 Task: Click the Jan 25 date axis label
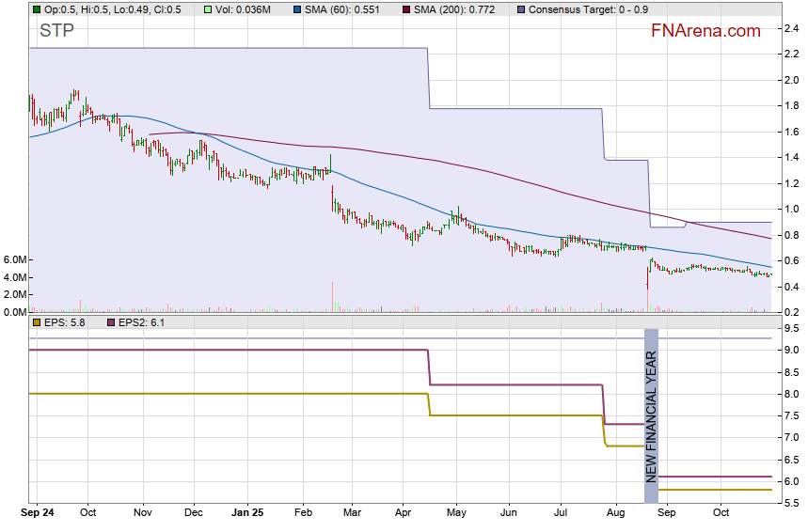click(249, 514)
